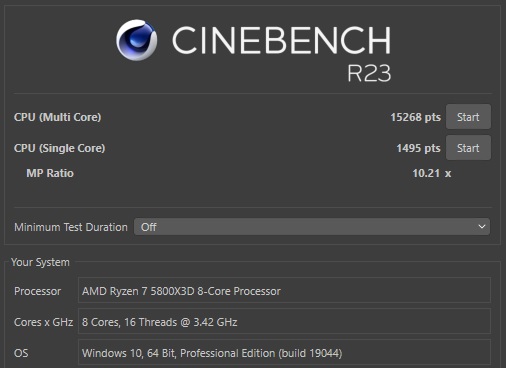Click the R23 version text
Image resolution: width=506 pixels, height=368 pixels.
[369, 73]
